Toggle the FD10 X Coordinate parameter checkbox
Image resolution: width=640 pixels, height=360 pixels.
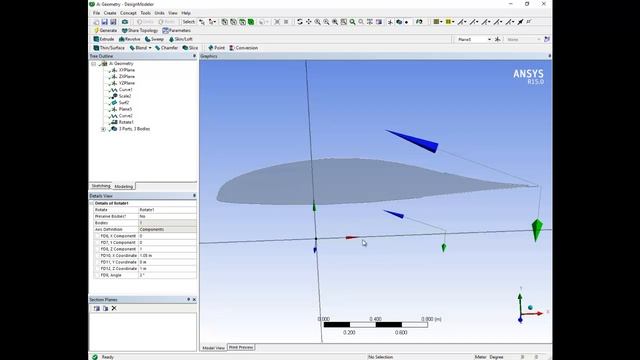(x=97, y=256)
